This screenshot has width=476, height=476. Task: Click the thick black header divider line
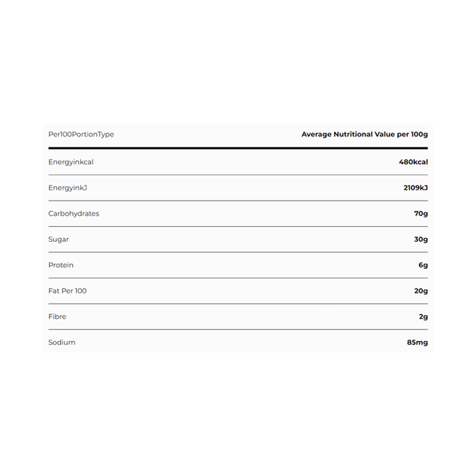[238, 148]
